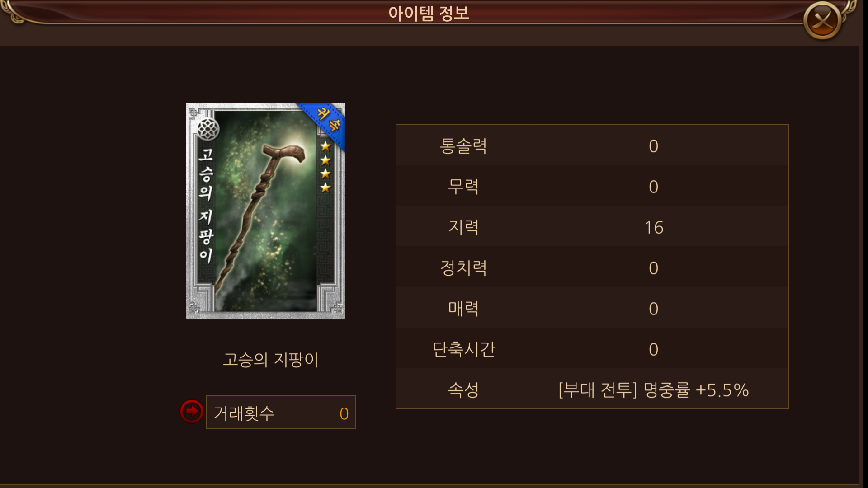Image resolution: width=868 pixels, height=488 pixels.
Task: Select the 고승의 지팡이 item card
Action: coord(265,211)
